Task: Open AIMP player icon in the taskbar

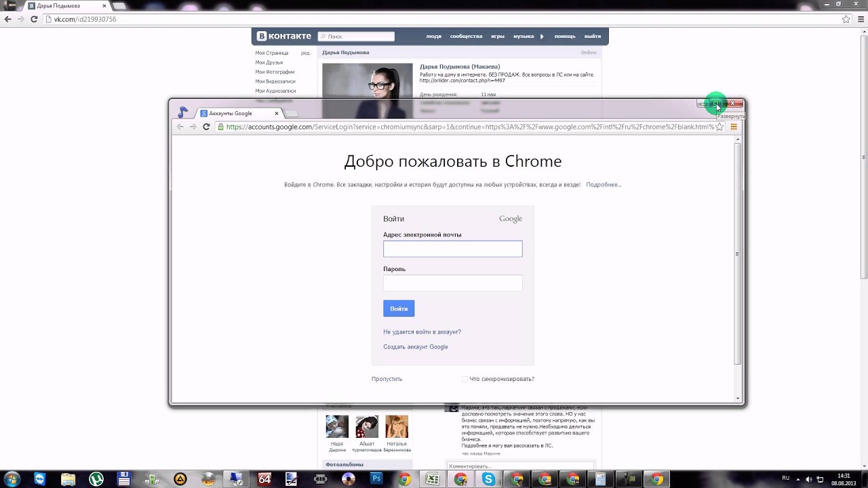Action: pyautogui.click(x=180, y=479)
